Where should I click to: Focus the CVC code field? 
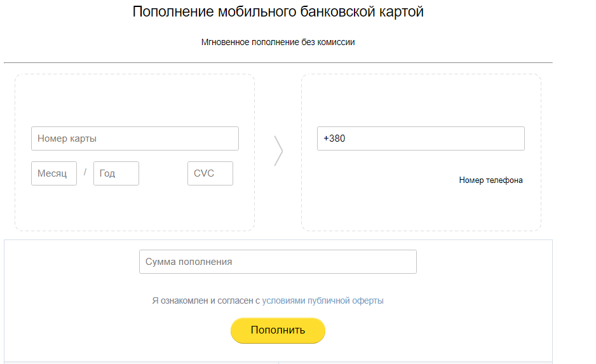[x=210, y=173]
